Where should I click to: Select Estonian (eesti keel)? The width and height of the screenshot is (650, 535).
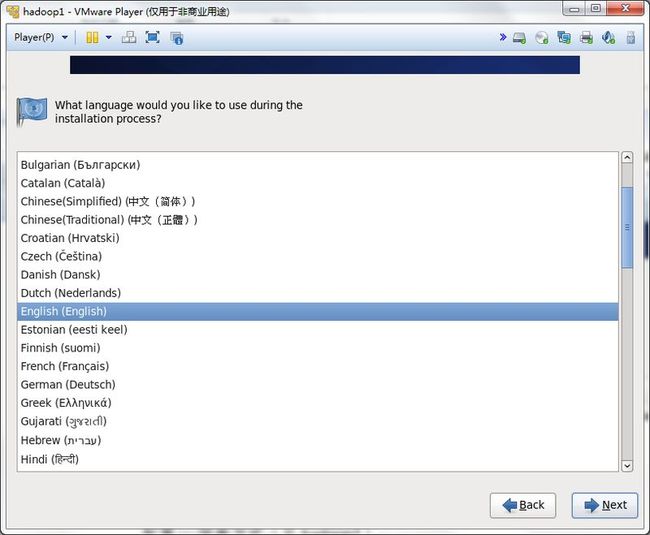pyautogui.click(x=318, y=329)
